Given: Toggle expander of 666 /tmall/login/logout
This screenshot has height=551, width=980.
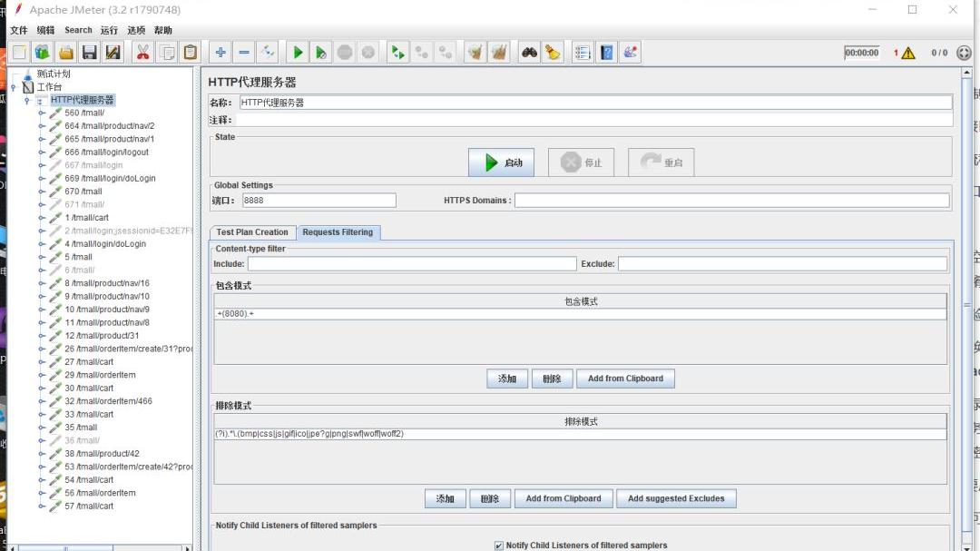Looking at the screenshot, I should coord(41,153).
